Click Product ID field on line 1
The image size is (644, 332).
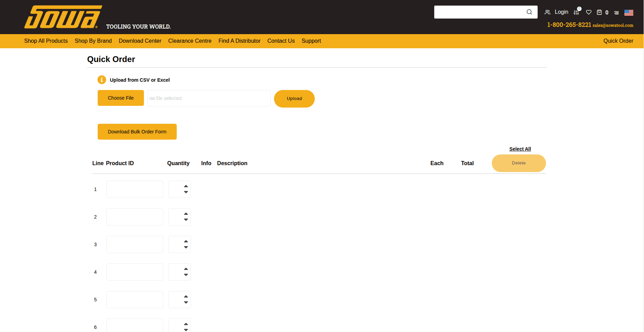click(x=135, y=189)
